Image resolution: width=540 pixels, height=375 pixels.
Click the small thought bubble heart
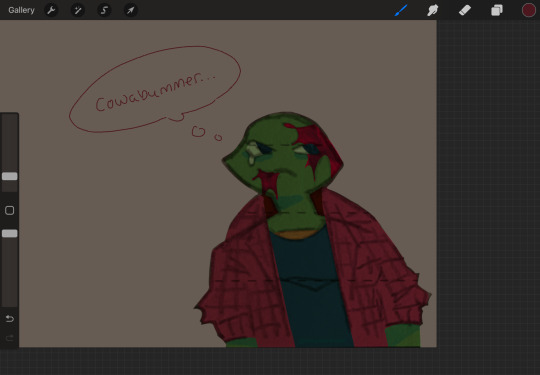(x=198, y=132)
